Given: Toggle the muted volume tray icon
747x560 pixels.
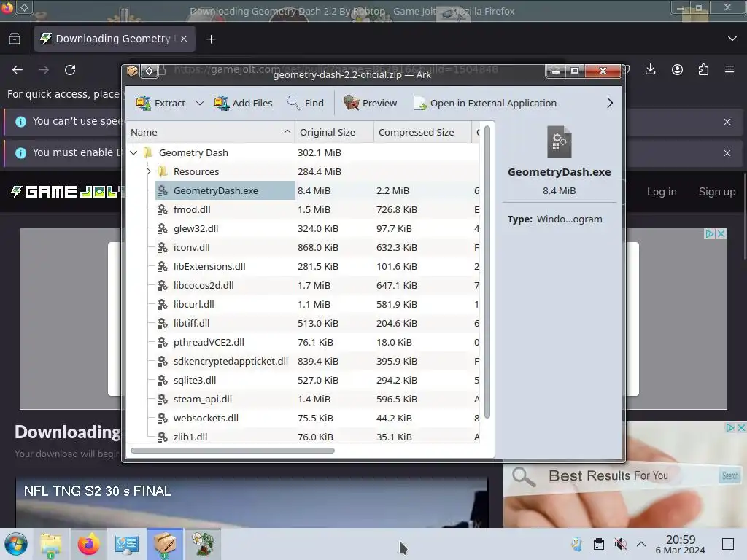Looking at the screenshot, I should pos(620,544).
